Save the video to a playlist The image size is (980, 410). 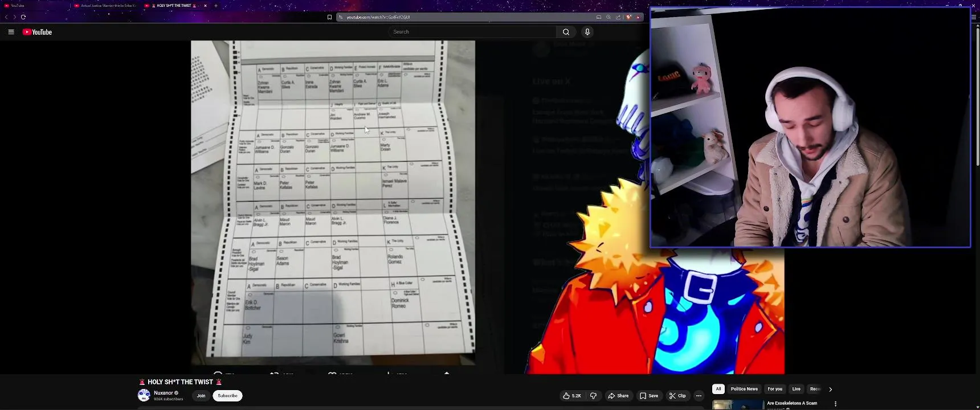click(649, 396)
